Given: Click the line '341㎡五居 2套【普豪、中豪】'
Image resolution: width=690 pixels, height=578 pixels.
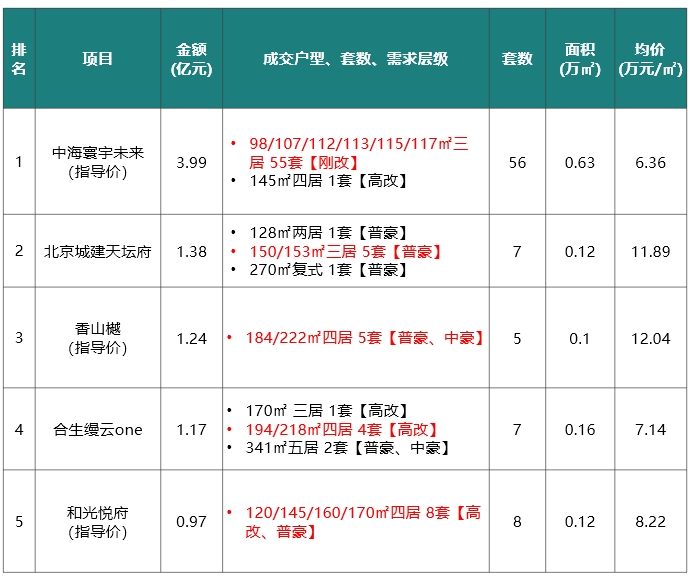Looking at the screenshot, I should [x=349, y=448].
